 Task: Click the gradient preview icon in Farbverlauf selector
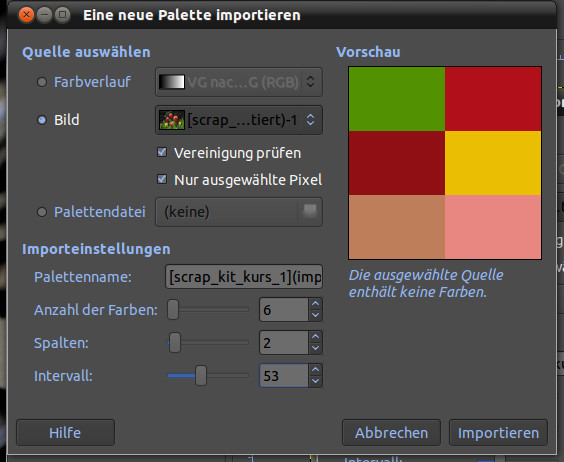click(172, 82)
